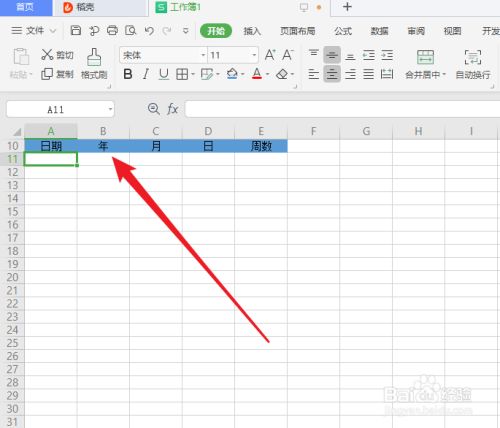
Task: Click the clear format eraser icon
Action: point(282,74)
